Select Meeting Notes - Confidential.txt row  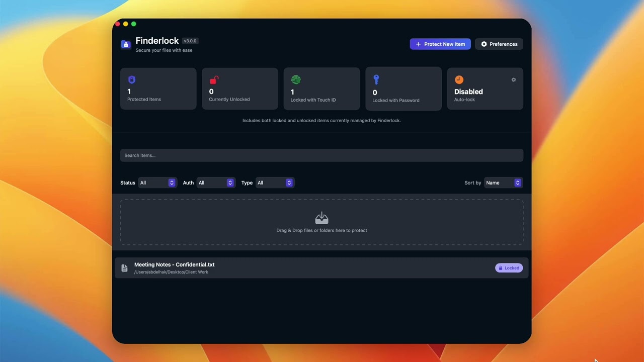pos(321,268)
